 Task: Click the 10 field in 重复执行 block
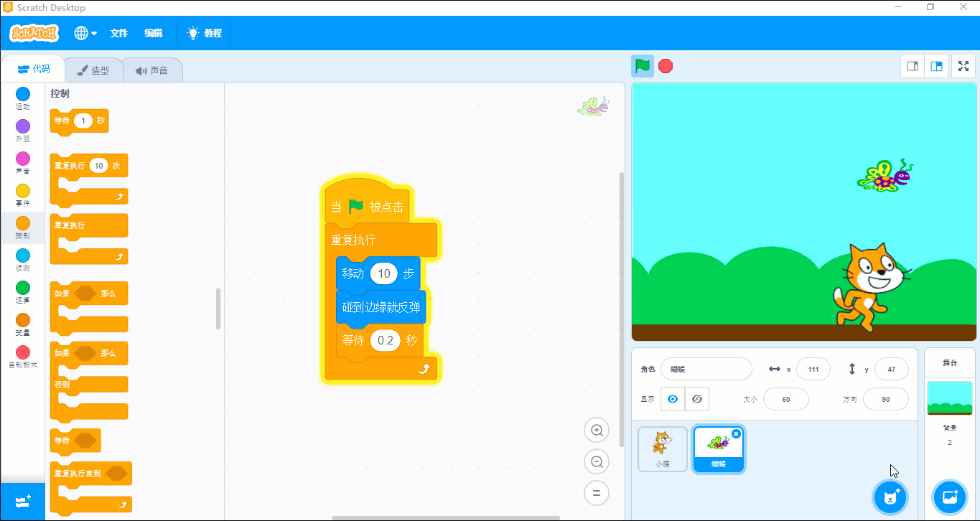point(99,165)
